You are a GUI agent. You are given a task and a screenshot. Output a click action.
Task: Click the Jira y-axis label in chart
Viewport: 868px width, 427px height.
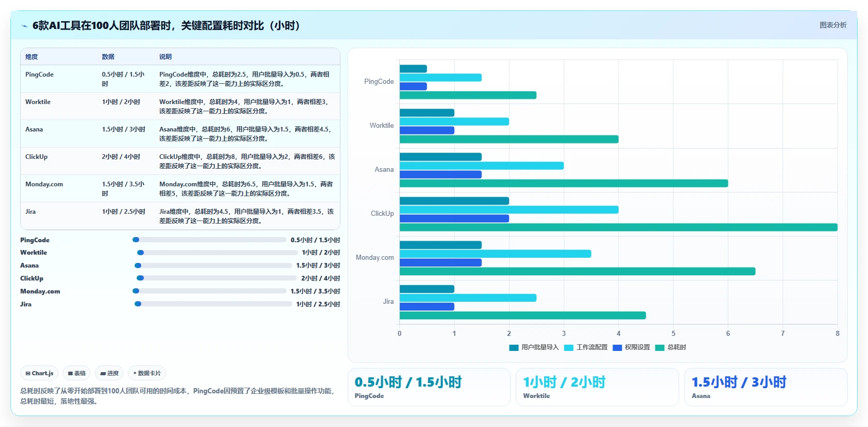click(x=388, y=302)
